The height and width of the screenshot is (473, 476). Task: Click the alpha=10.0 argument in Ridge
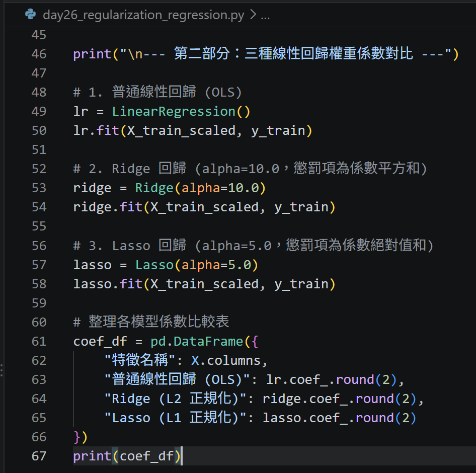(x=220, y=188)
